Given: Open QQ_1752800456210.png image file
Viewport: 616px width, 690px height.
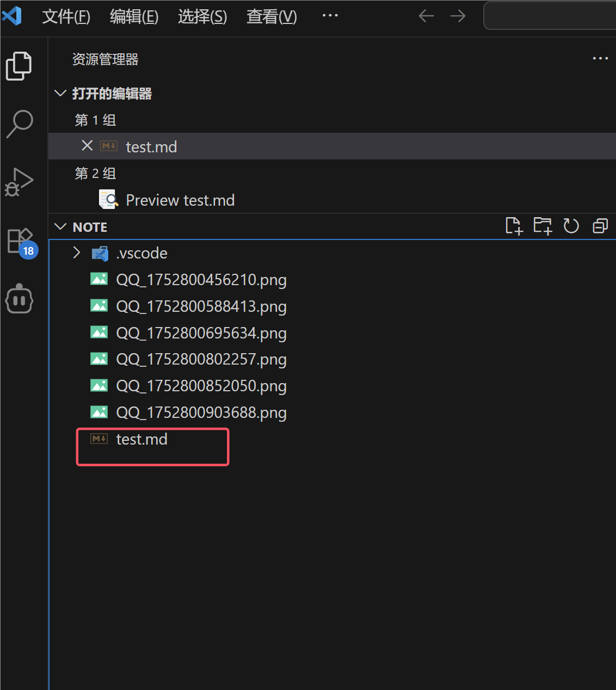Looking at the screenshot, I should click(201, 279).
